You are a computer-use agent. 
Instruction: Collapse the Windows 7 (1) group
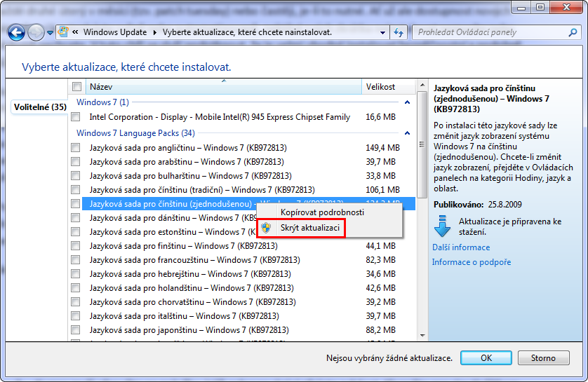pos(407,102)
